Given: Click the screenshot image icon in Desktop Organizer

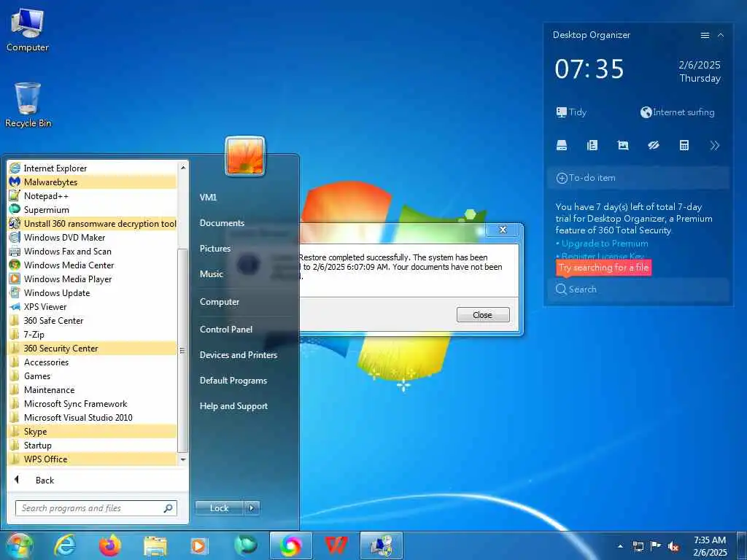Looking at the screenshot, I should click(623, 146).
